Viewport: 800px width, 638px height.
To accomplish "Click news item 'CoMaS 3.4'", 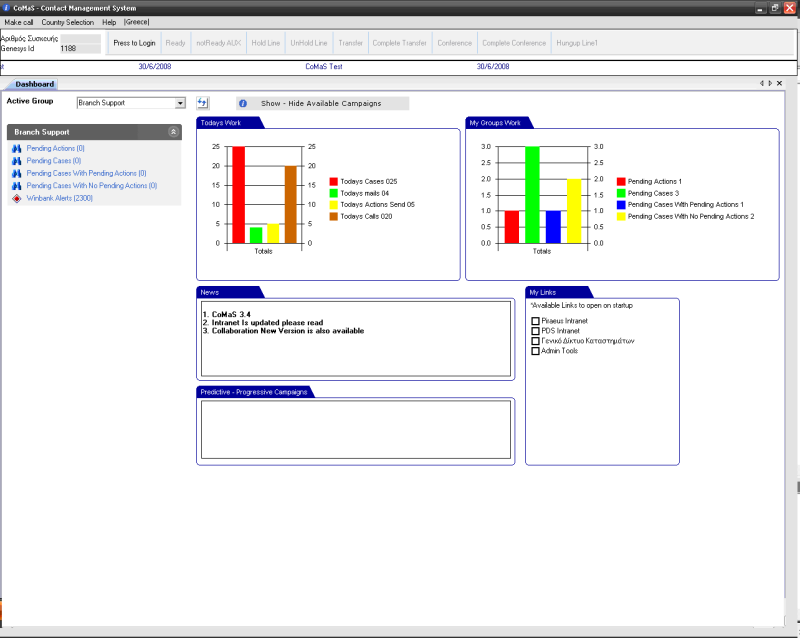I will (x=231, y=314).
